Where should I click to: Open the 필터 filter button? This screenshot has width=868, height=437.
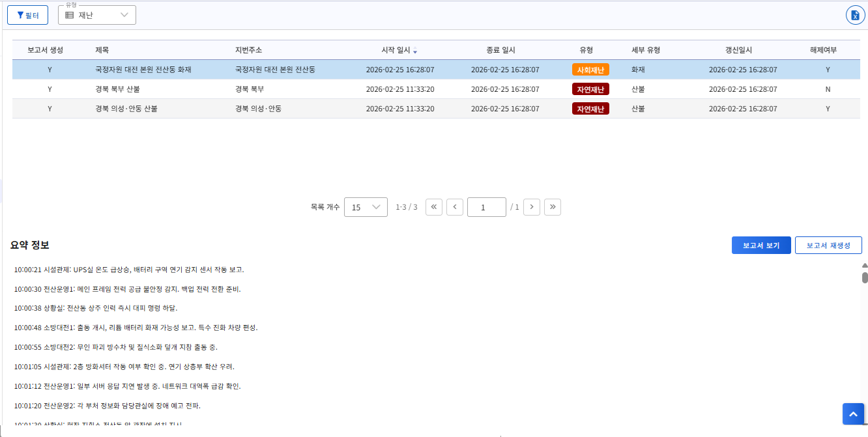click(x=27, y=15)
